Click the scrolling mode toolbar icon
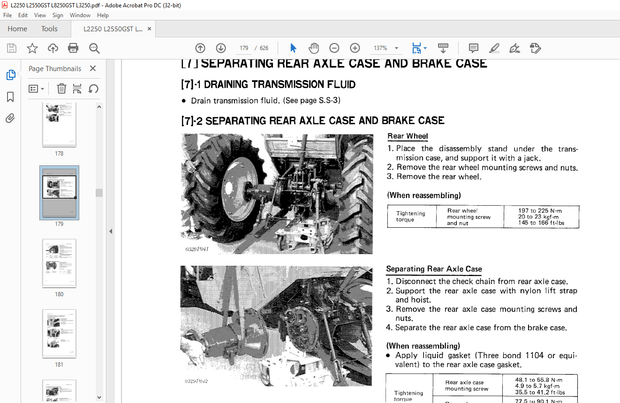Screen dimensions: 620x403 [443, 48]
